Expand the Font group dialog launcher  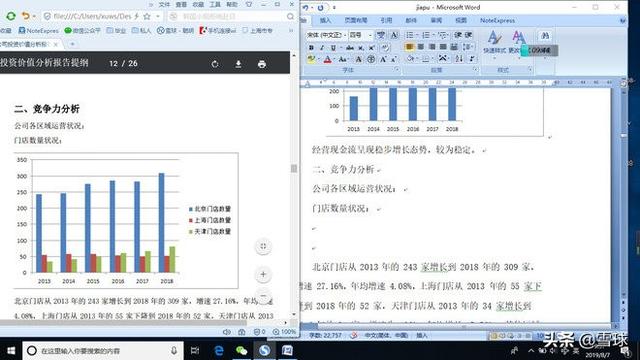(x=396, y=70)
